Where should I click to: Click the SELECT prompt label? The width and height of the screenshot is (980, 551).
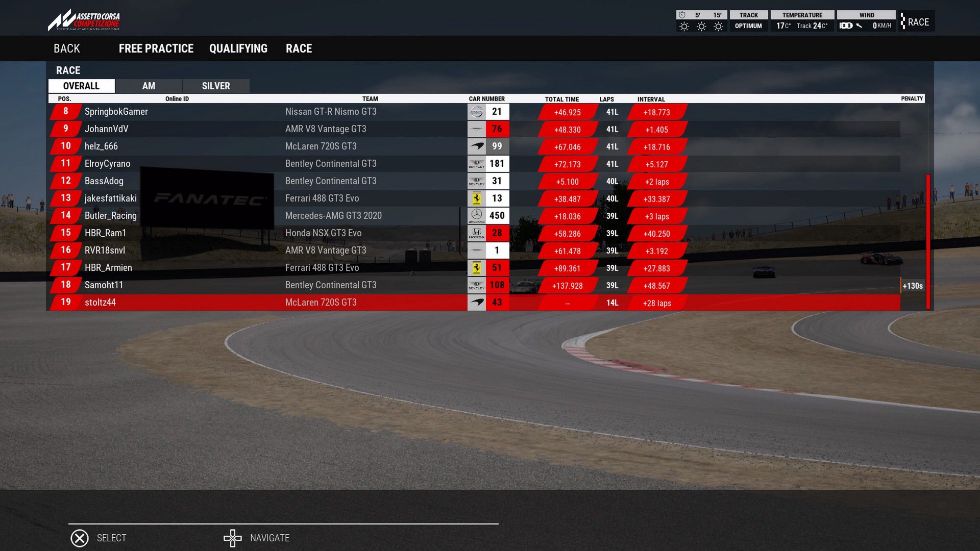[111, 538]
